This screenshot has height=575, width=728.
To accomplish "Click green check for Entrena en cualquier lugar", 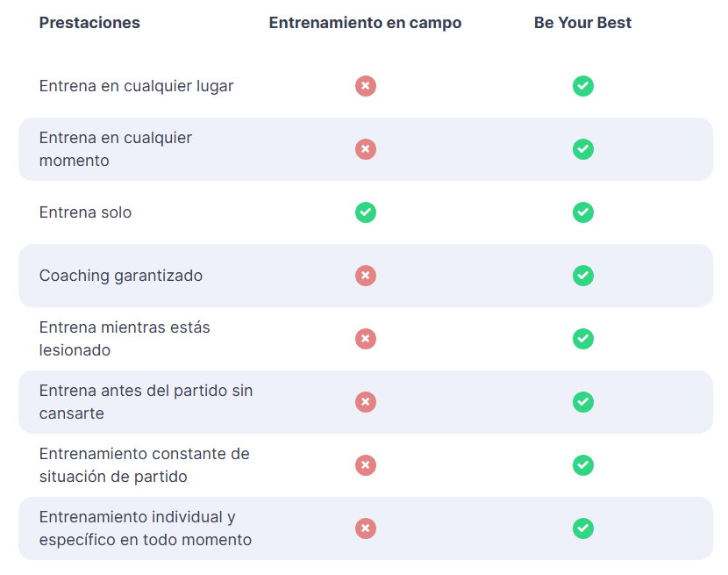I will [582, 86].
